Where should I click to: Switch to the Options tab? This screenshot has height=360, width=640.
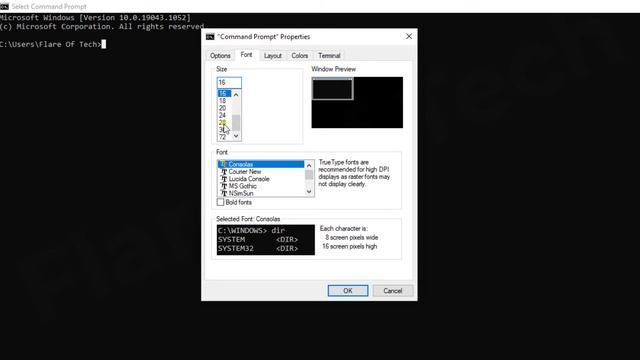coord(220,56)
